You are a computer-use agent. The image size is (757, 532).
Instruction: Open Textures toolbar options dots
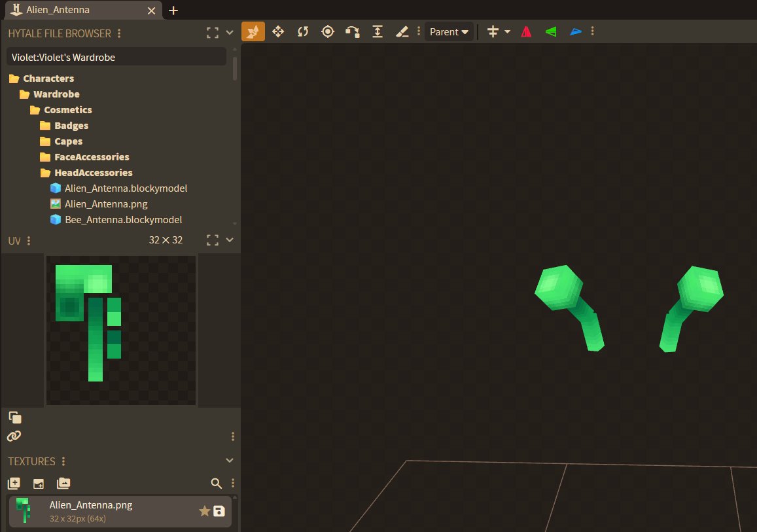[233, 483]
